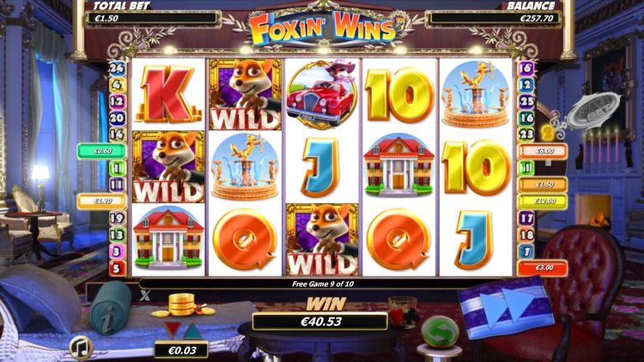Select the gold coin stack icon

tap(182, 305)
